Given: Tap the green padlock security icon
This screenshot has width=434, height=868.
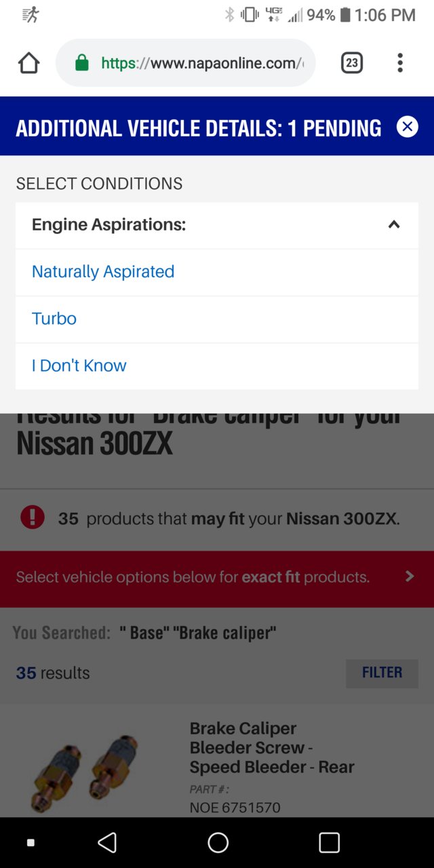Looking at the screenshot, I should [x=81, y=63].
